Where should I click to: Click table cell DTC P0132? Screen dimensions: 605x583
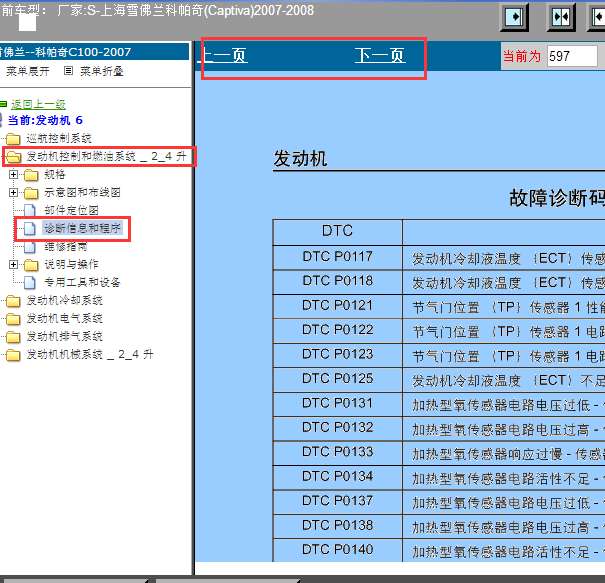(338, 428)
